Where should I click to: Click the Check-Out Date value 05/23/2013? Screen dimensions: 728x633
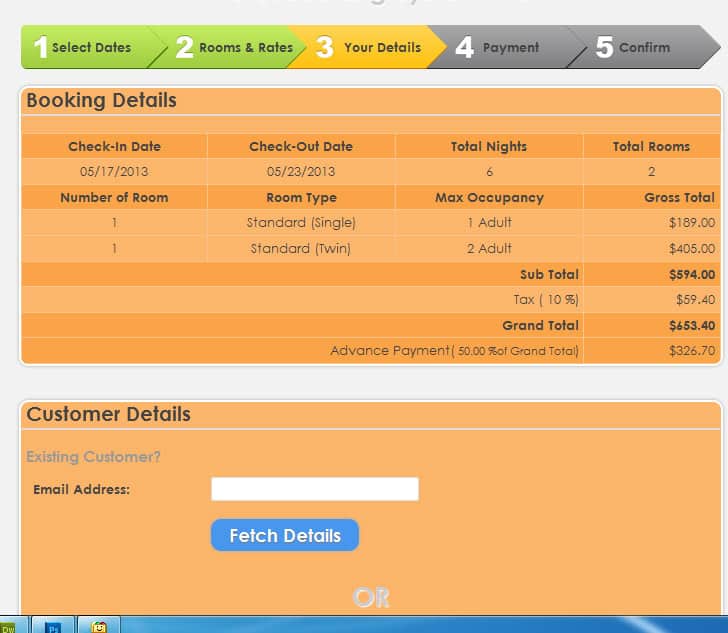pos(301,171)
